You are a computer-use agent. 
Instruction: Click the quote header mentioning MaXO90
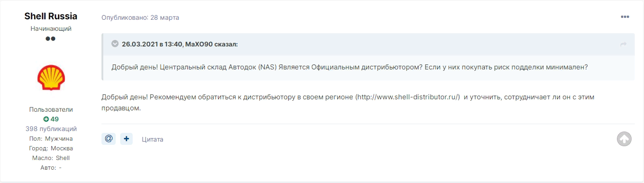tap(180, 44)
